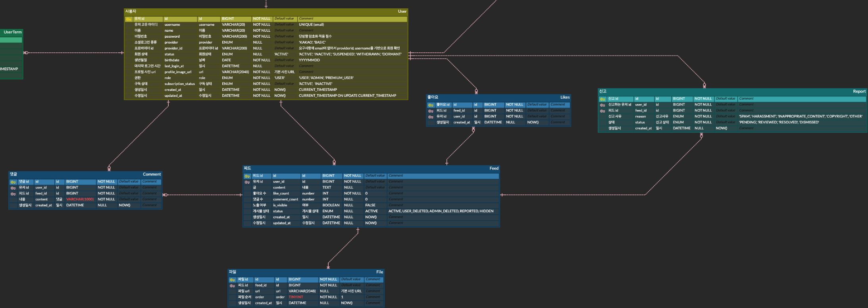Select the VARCHAR(2048) type for profile_image_url

(235, 72)
